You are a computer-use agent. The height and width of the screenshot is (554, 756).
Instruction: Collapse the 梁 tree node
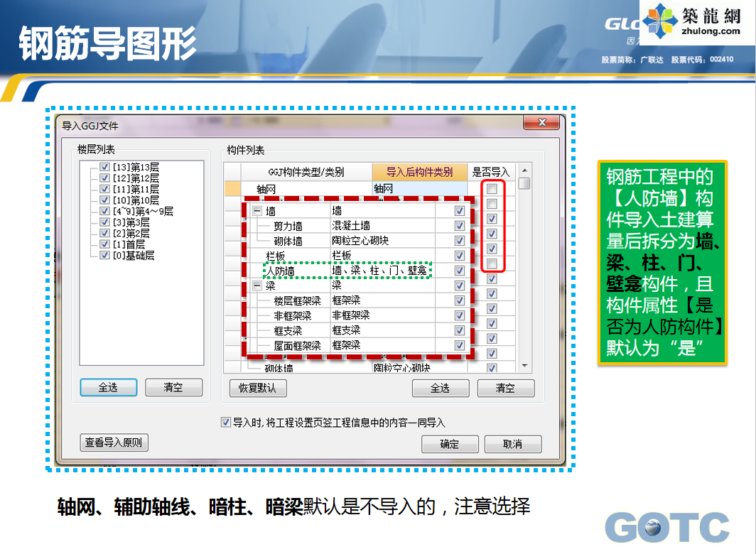258,285
